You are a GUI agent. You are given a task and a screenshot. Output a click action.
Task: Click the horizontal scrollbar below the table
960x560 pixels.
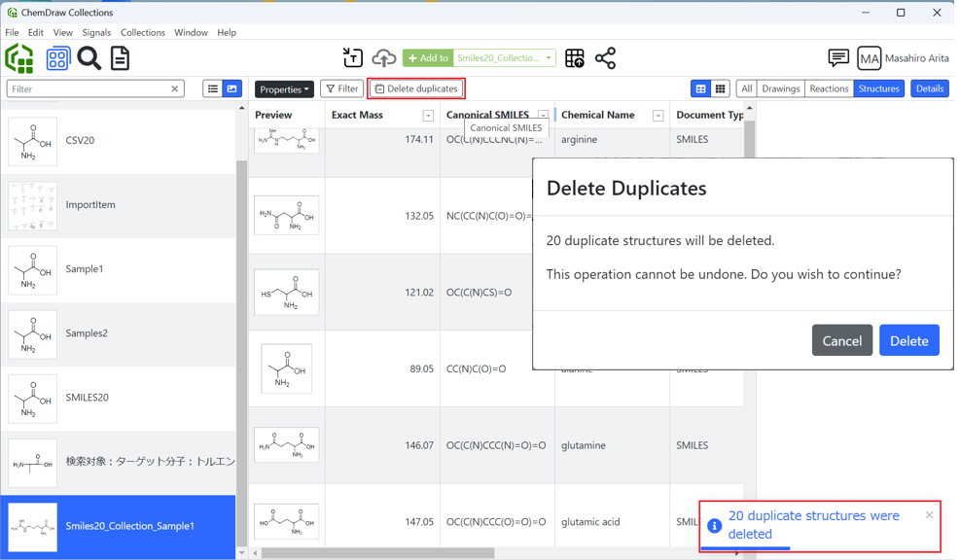coord(377,553)
